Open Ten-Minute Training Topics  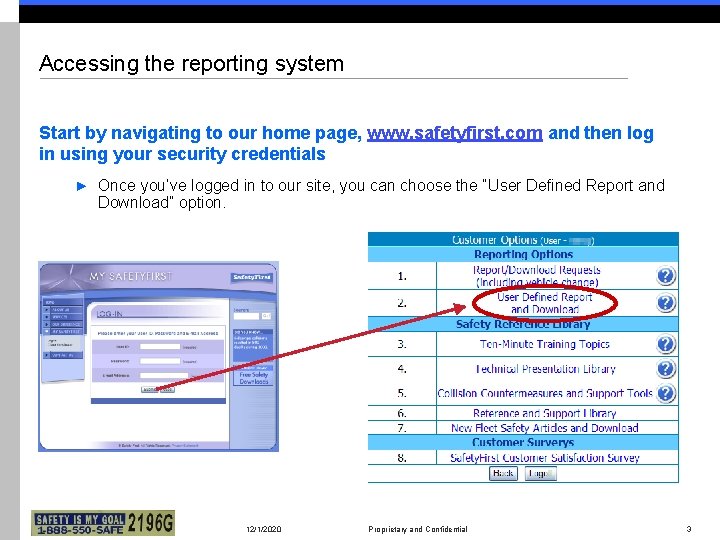[545, 344]
